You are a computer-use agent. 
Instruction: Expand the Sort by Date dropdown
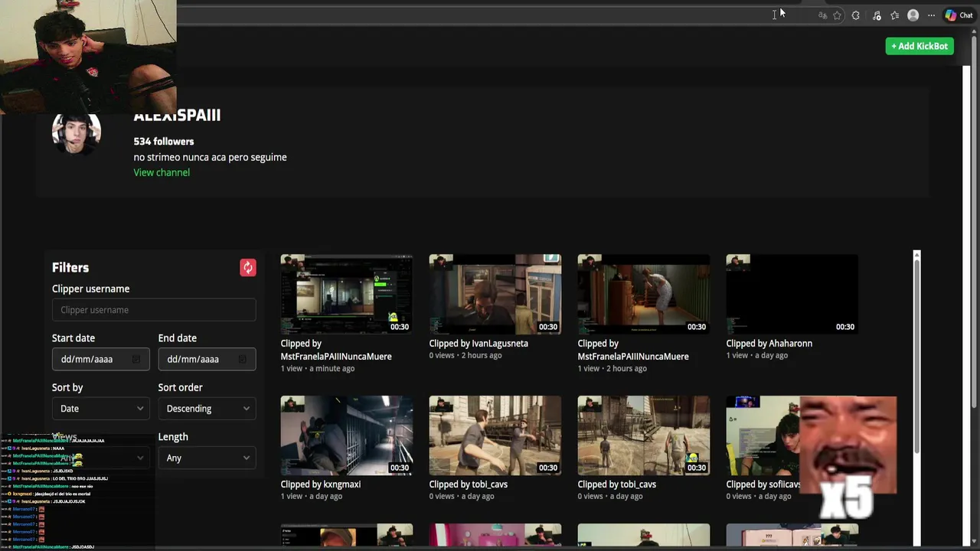click(x=100, y=409)
